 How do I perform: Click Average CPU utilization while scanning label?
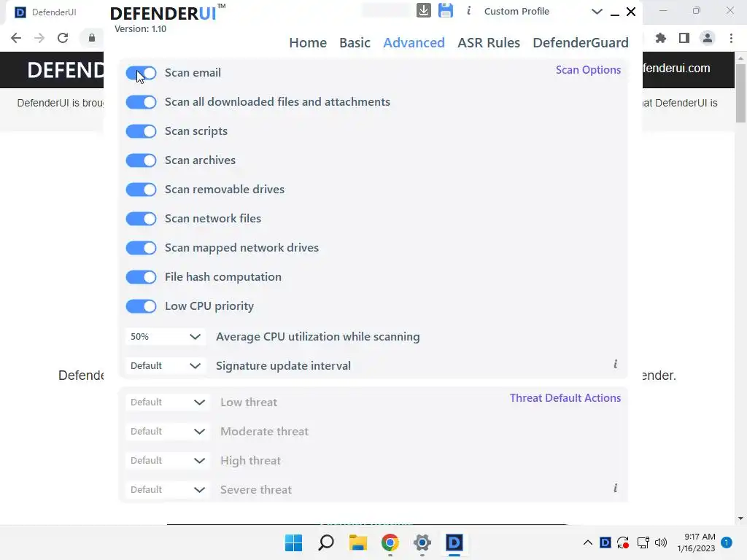coord(318,337)
